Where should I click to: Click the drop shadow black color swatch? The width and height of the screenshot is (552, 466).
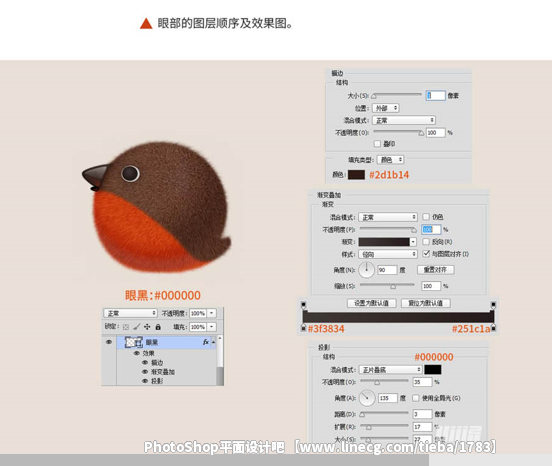(433, 369)
